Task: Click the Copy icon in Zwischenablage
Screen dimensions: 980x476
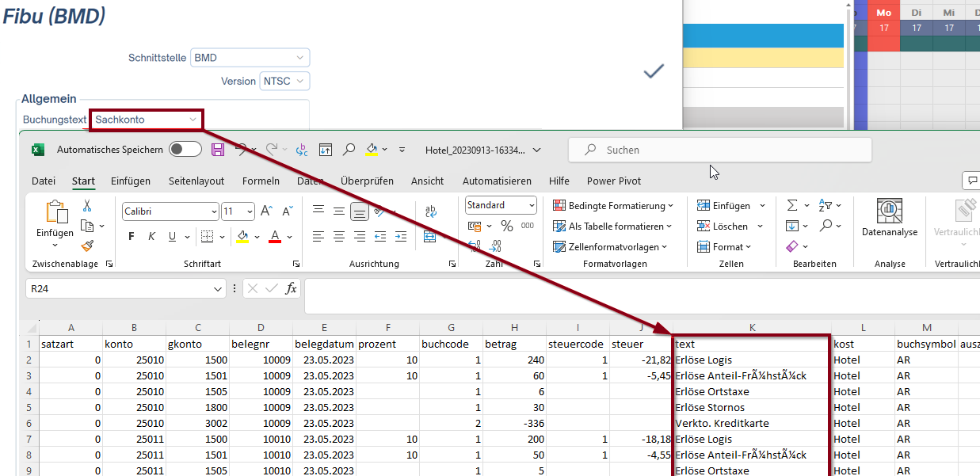Action: click(86, 226)
